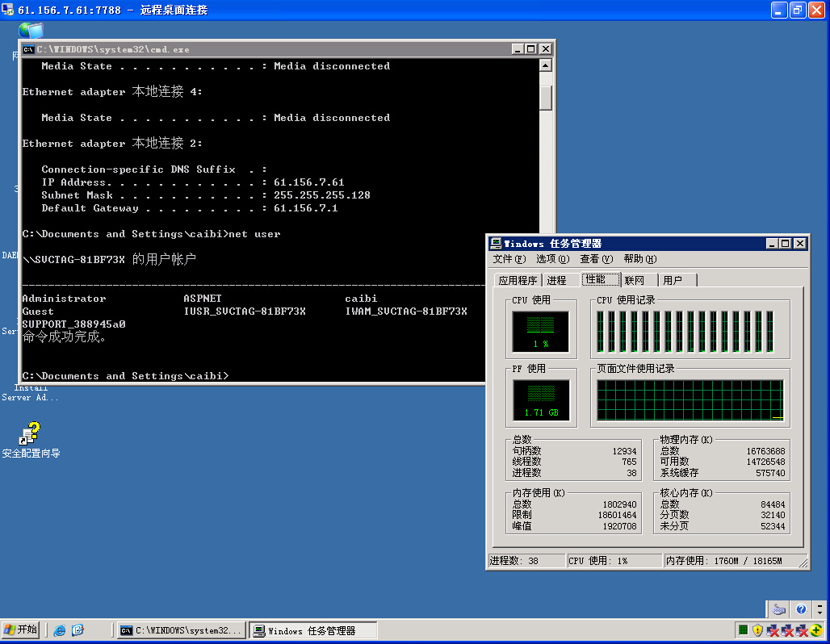
Task: Click the 分页数 value 32140
Action: (773, 515)
